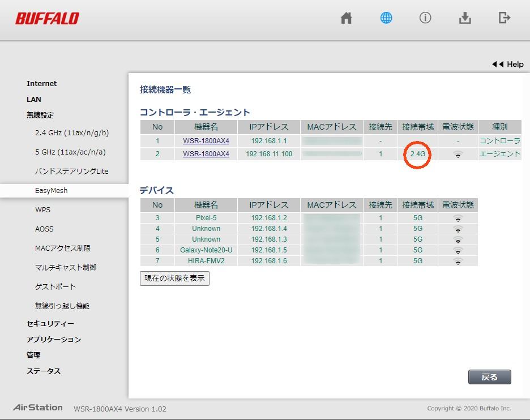This screenshot has width=530, height=420.
Task: Open agent WSR-1800AX4 link in row 2
Action: click(x=206, y=154)
